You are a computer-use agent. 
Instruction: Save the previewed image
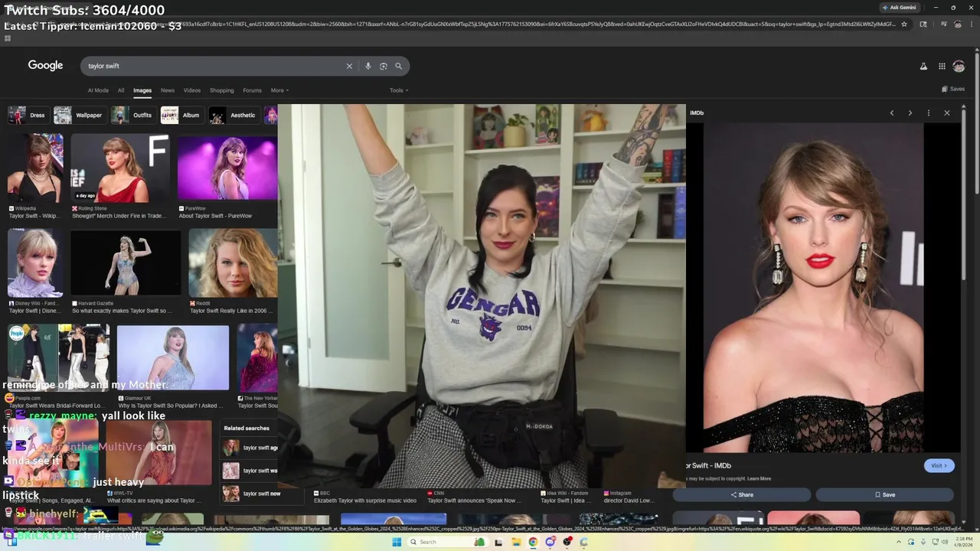coord(884,494)
